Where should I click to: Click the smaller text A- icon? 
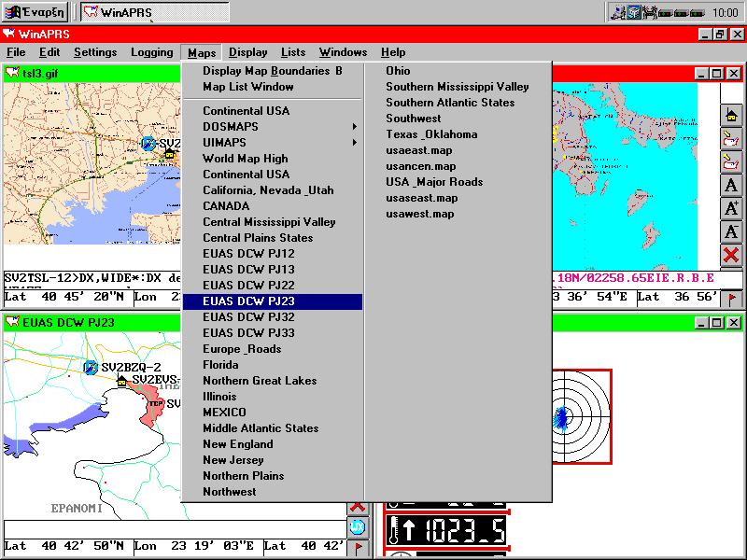coord(731,231)
